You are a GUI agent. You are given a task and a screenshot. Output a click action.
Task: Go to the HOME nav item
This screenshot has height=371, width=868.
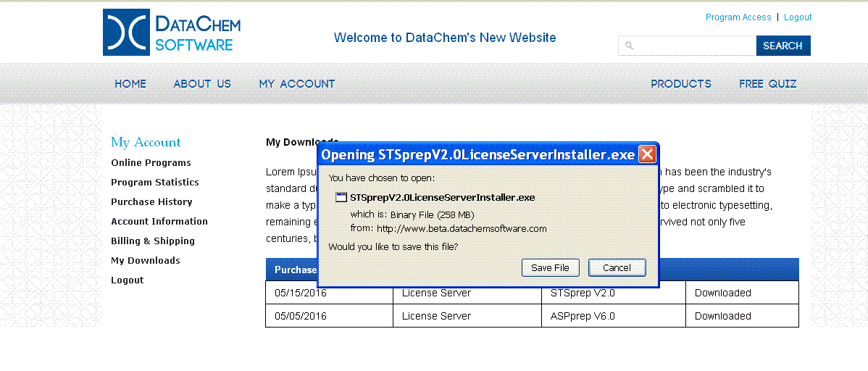coord(130,83)
